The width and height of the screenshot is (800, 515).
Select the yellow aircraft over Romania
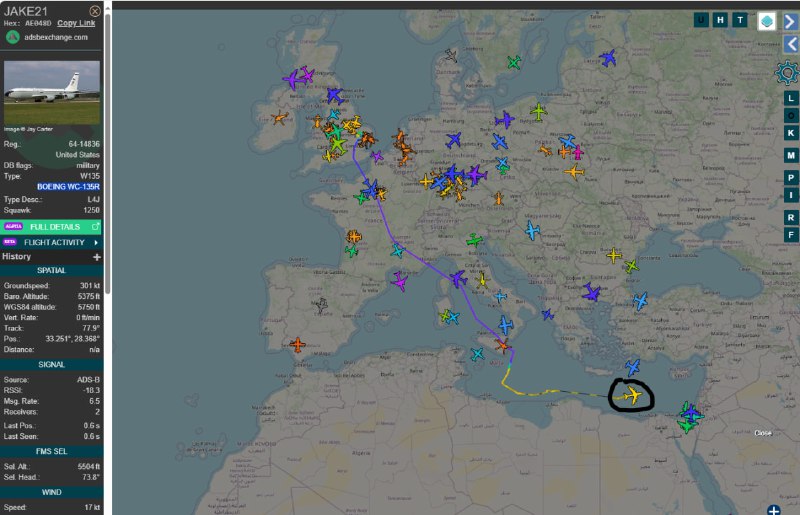[614, 255]
